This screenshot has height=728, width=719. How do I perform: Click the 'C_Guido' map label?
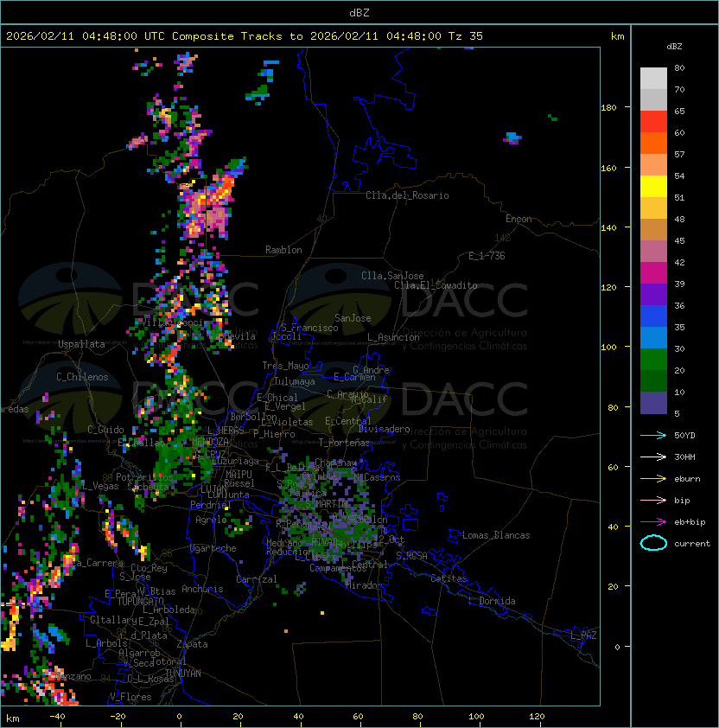[x=105, y=430]
